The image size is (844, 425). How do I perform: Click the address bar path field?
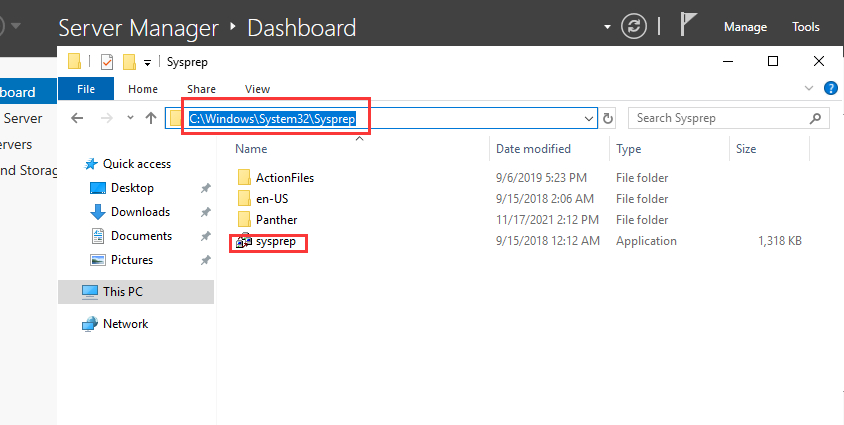(x=381, y=118)
